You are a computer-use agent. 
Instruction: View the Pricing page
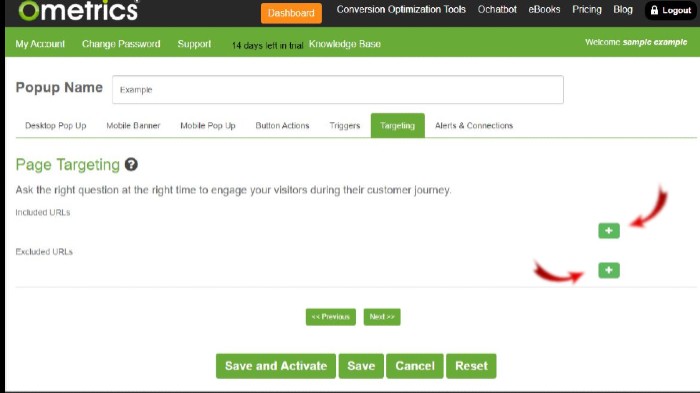(587, 9)
